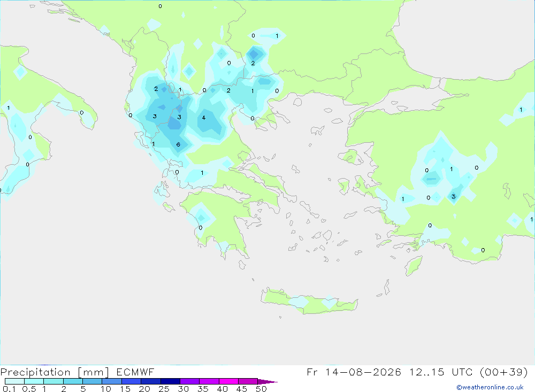Click the purple arrow tip beyond 50
535x392 pixels.
point(267,382)
